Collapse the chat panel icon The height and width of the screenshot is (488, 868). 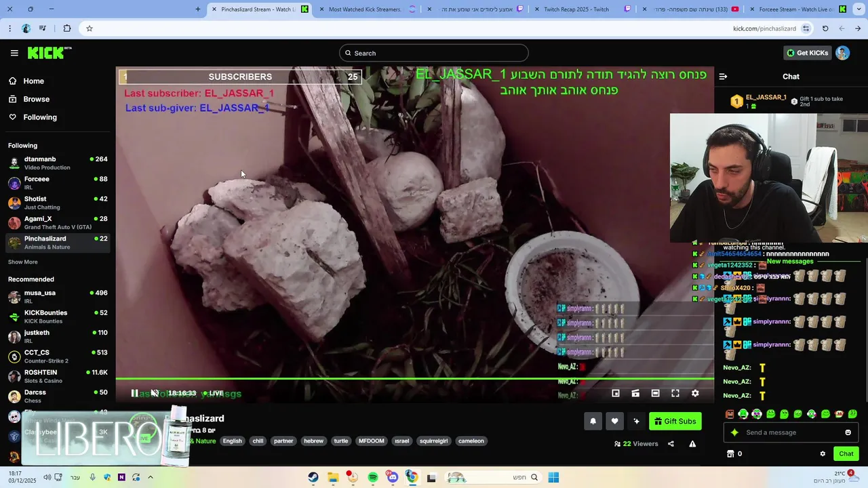723,77
